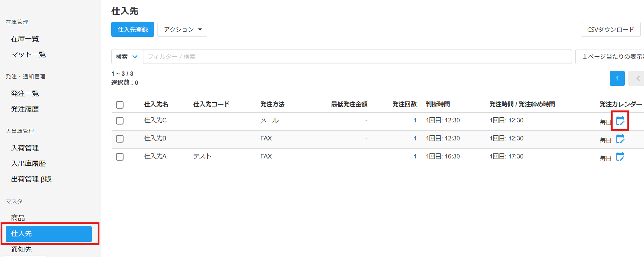This screenshot has height=257, width=644.
Task: Open 入出庫履歴 in the sidebar
Action: 29,164
